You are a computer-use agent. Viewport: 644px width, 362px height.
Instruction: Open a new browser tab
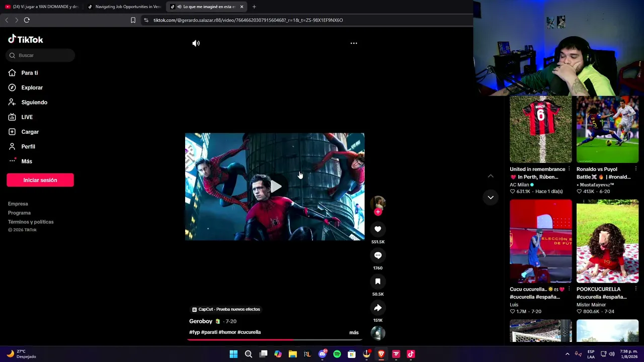pyautogui.click(x=254, y=7)
